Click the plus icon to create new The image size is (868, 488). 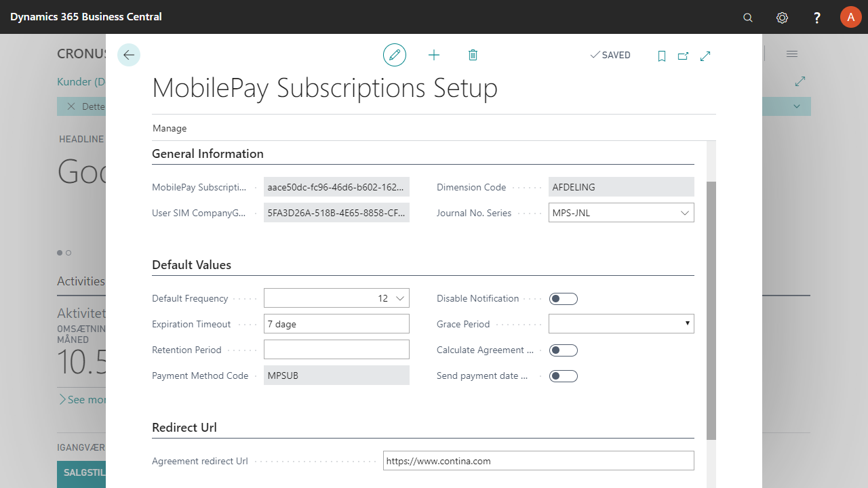click(434, 55)
